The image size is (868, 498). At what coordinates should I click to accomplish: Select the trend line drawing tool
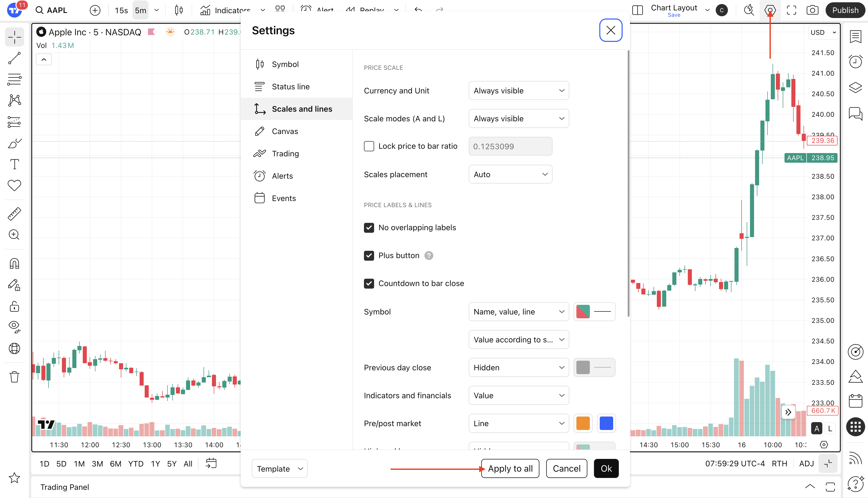pyautogui.click(x=14, y=58)
